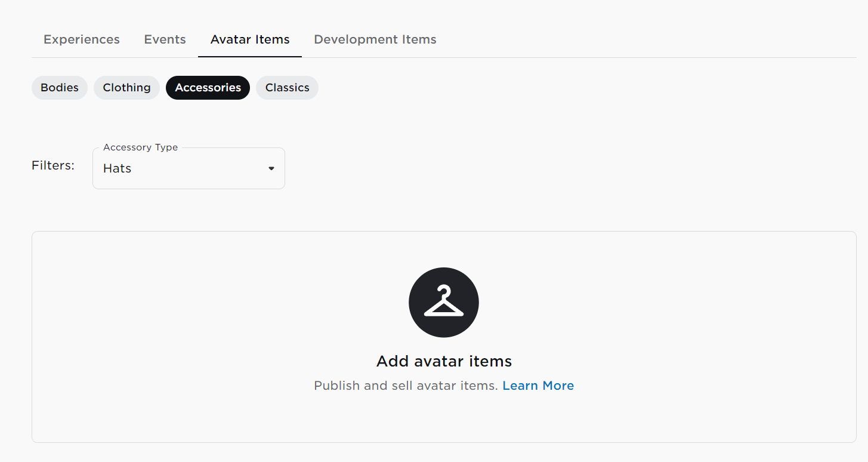This screenshot has width=868, height=462.
Task: Click the Accessory Type field label
Action: 141,147
